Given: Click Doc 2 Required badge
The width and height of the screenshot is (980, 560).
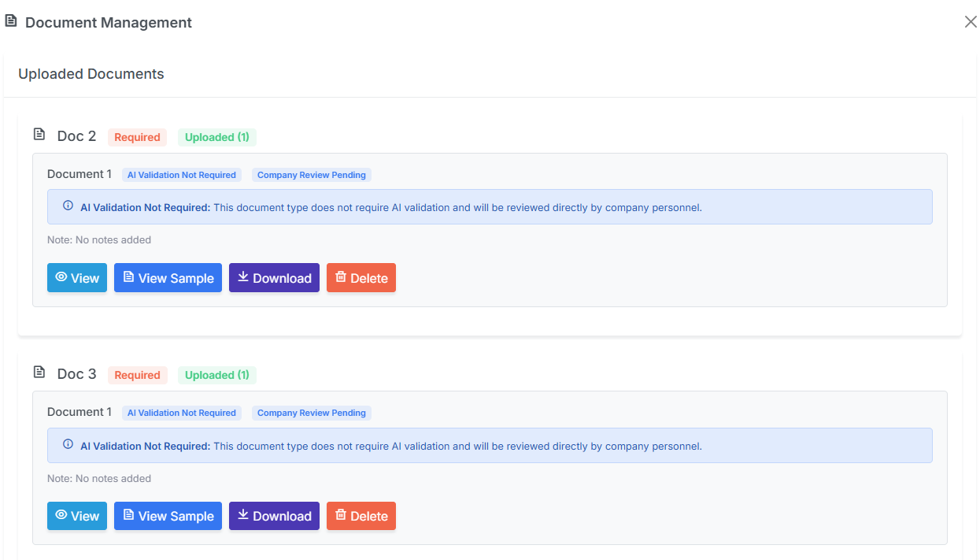Looking at the screenshot, I should pyautogui.click(x=137, y=137).
